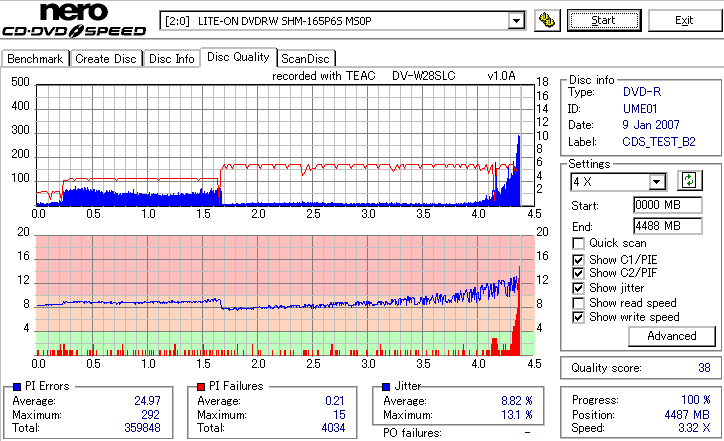724x441 pixels.
Task: Click the red PI Failures legend square
Action: (201, 387)
